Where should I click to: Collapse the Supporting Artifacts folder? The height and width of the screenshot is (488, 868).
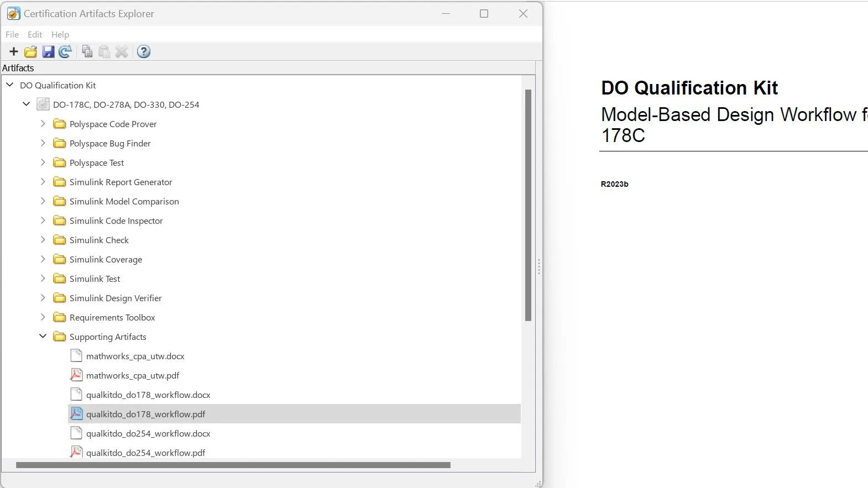pyautogui.click(x=43, y=336)
